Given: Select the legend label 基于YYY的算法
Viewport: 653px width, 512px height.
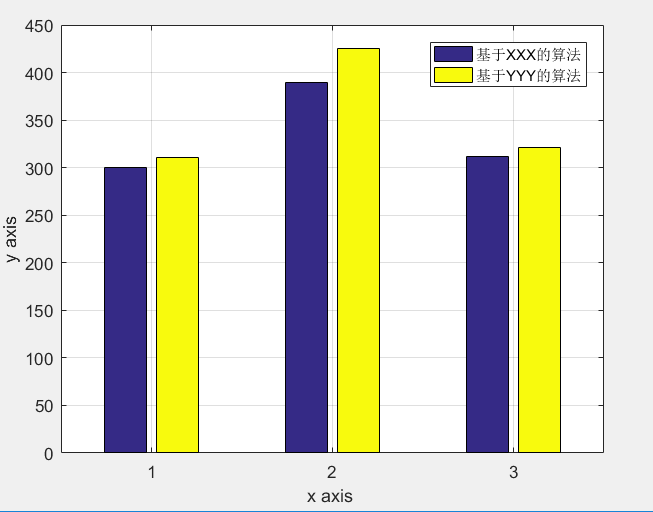Looking at the screenshot, I should [528, 75].
